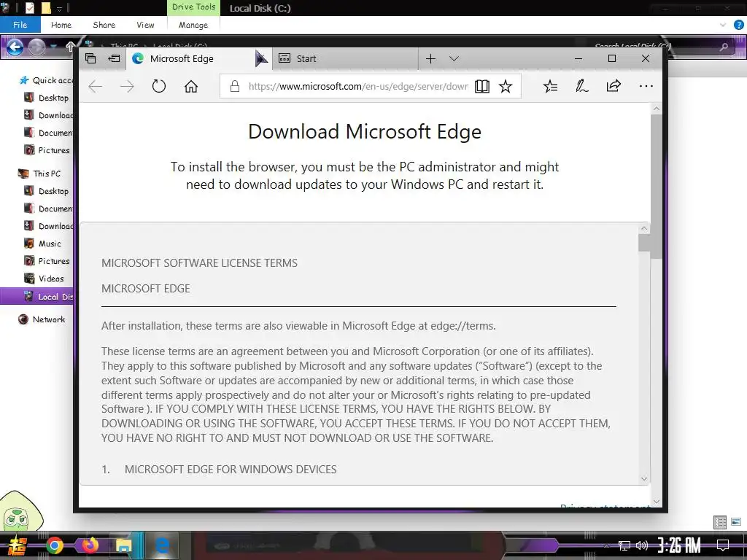
Task: Switch File Explorer to large icons view
Action: [x=737, y=522]
